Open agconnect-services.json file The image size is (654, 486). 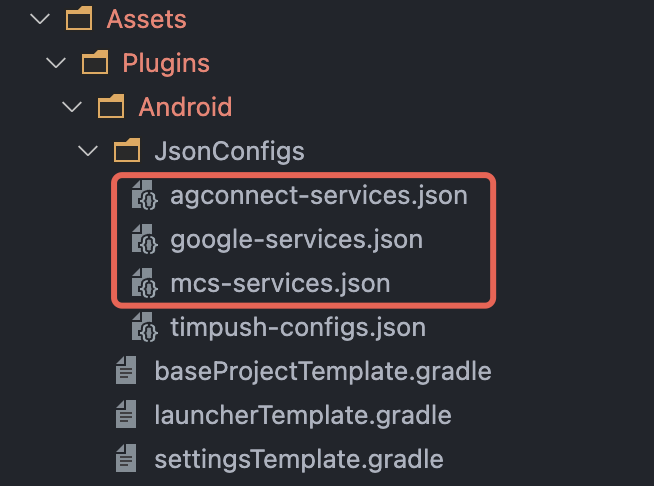[318, 195]
